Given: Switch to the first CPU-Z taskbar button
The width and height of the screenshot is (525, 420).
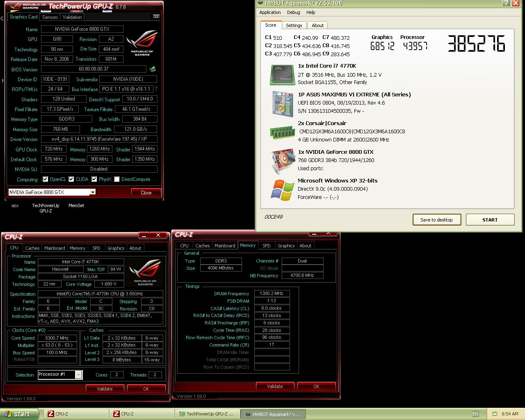Looking at the screenshot, I should [x=77, y=414].
